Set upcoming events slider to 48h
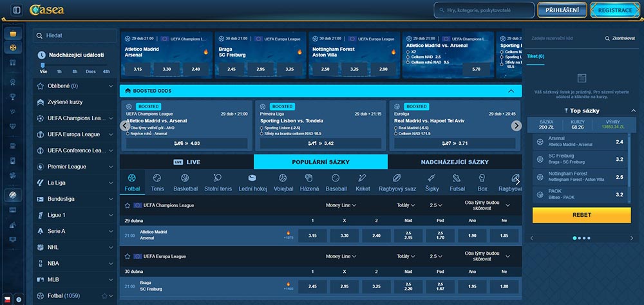Viewport: 644px width, 305px height. click(106, 71)
